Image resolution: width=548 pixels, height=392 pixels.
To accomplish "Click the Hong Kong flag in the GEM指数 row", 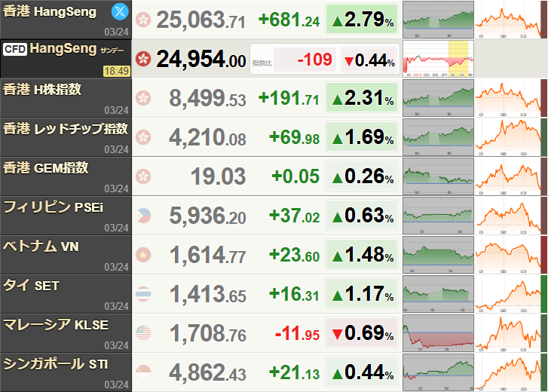I will click(x=143, y=176).
